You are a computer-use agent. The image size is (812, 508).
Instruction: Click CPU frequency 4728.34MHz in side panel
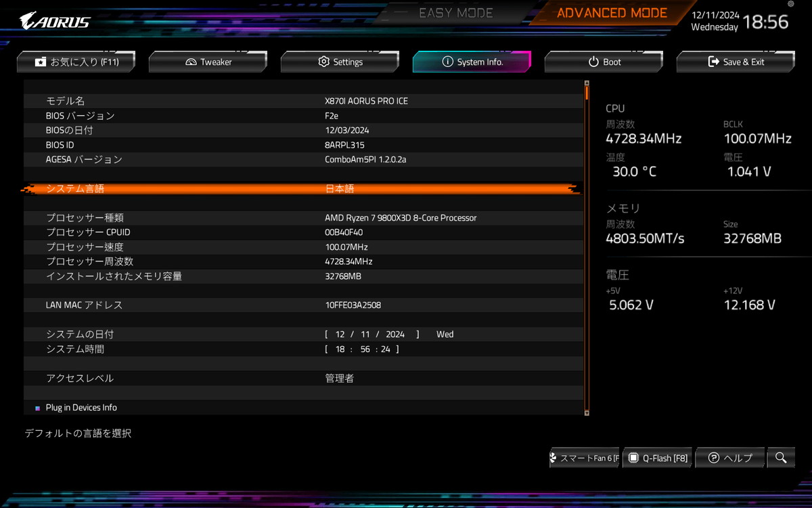tap(644, 139)
